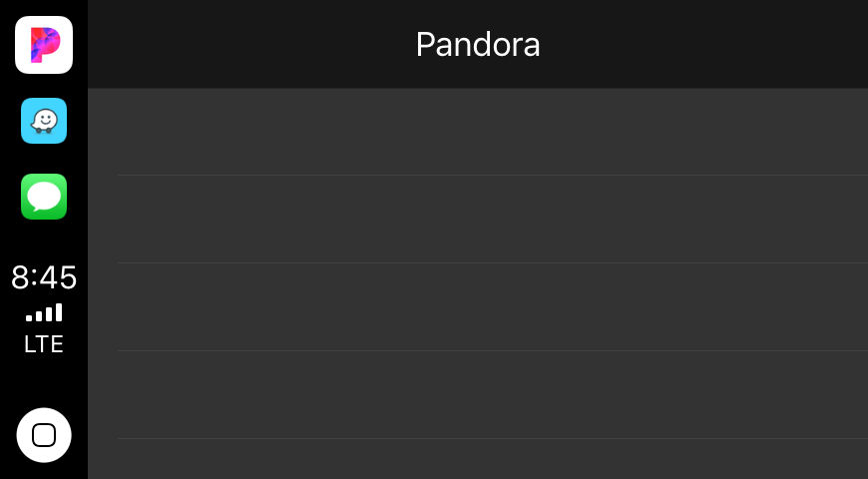This screenshot has height=479, width=868.
Task: Tap the Pandora title in header
Action: click(478, 45)
